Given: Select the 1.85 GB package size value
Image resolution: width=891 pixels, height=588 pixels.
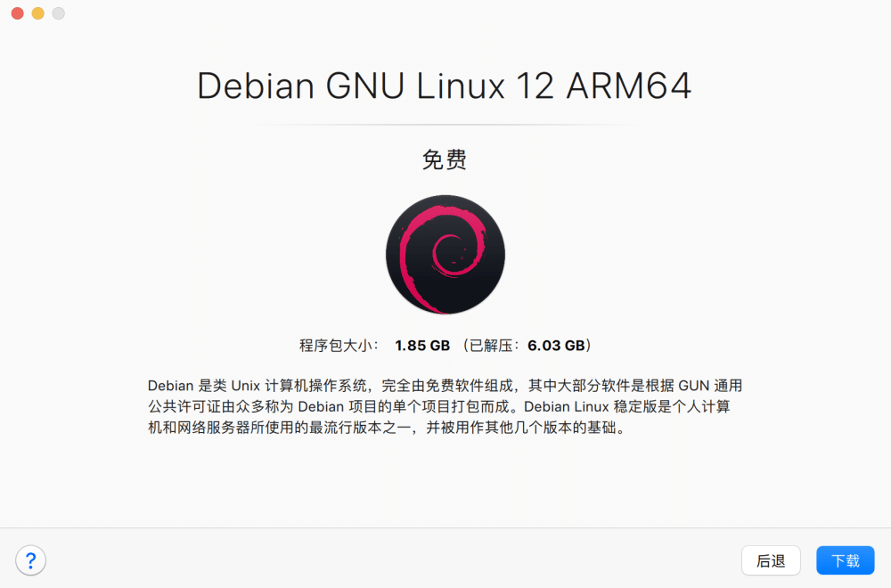Looking at the screenshot, I should click(422, 346).
